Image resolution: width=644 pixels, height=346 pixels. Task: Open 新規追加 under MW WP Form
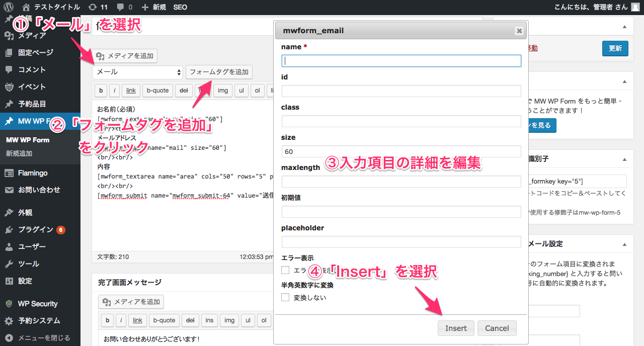click(19, 153)
